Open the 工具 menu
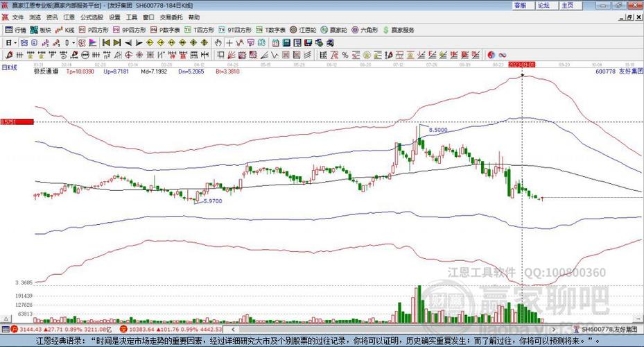Viewport: 644px width, 347px height. (132, 17)
